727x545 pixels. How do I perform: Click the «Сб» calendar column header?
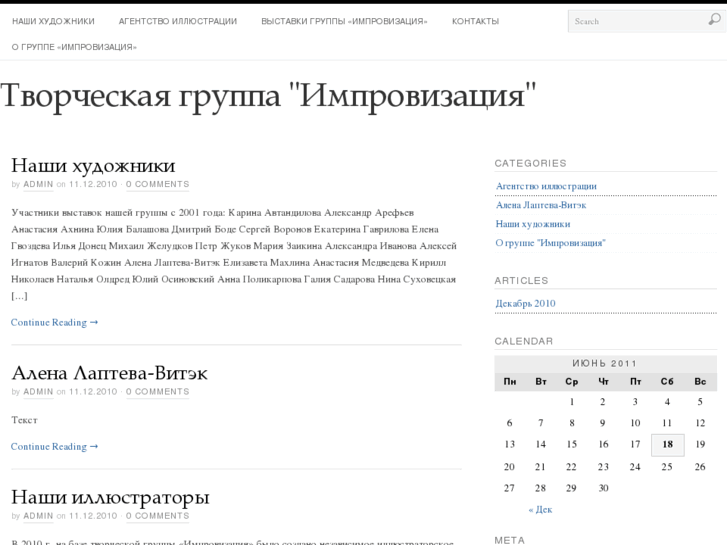(667, 381)
